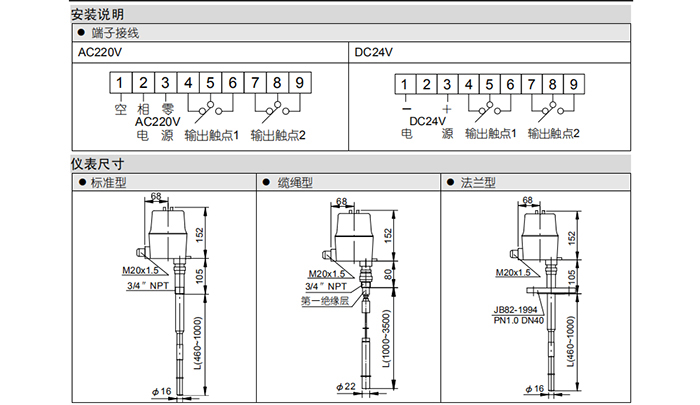The image size is (700, 405).
Task: Click terminal box 3 in DC24V diagram
Action: pyautogui.click(x=445, y=85)
